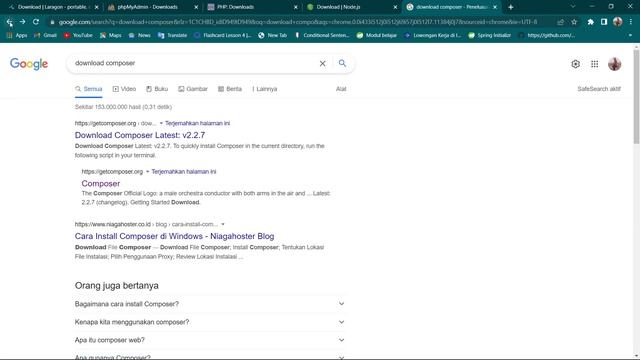The width and height of the screenshot is (640, 360).
Task: Select the Buku search filter
Action: [157, 89]
